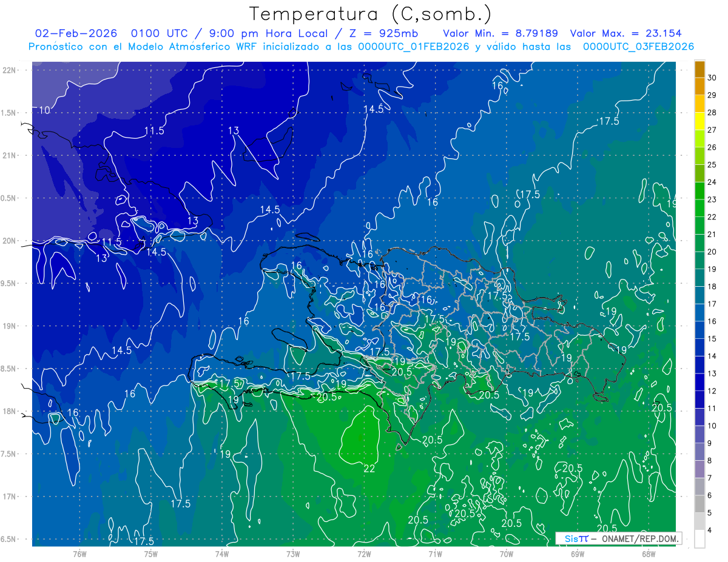Click the "72W" longitude axis label
The width and height of the screenshot is (728, 562).
tap(364, 554)
